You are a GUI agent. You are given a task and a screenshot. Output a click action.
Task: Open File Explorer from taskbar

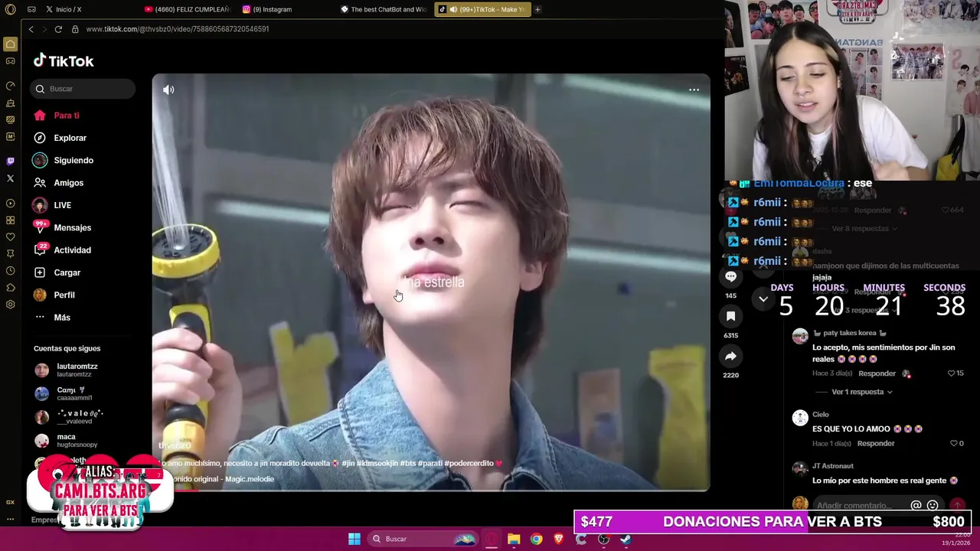coord(514,539)
